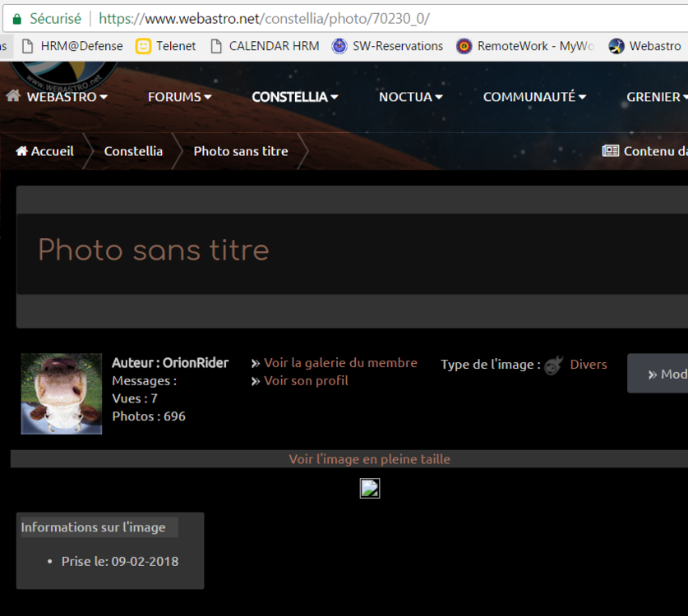The width and height of the screenshot is (688, 616).
Task: Click the Mod button at right edge
Action: pos(658,374)
